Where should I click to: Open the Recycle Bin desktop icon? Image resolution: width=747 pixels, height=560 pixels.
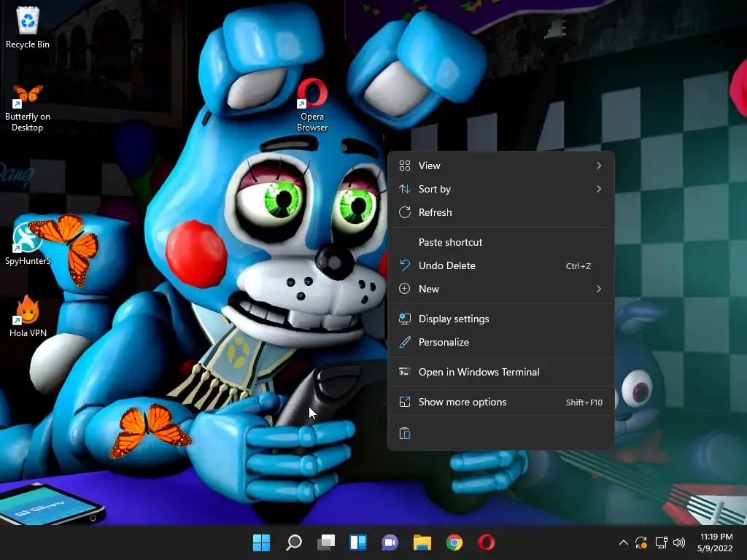click(x=28, y=28)
